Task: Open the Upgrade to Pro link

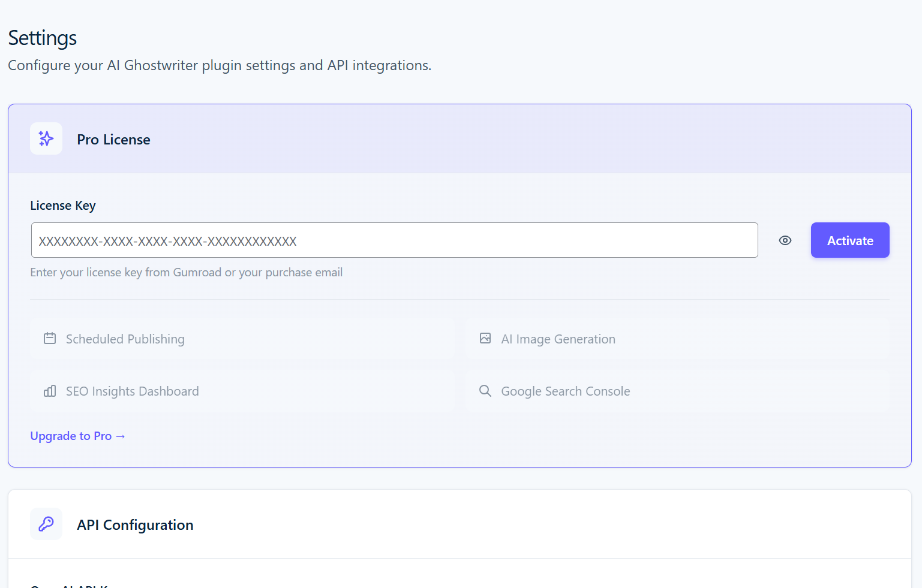Action: point(78,436)
